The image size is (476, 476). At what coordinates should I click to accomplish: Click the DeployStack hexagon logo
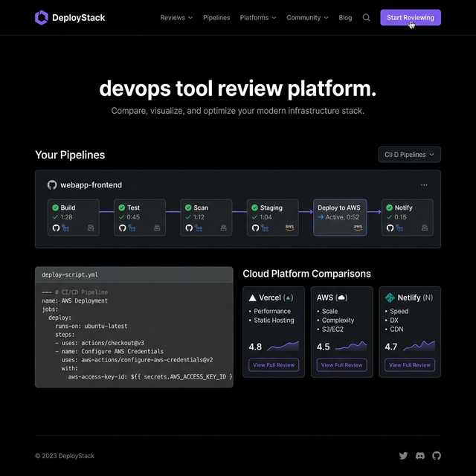(42, 18)
